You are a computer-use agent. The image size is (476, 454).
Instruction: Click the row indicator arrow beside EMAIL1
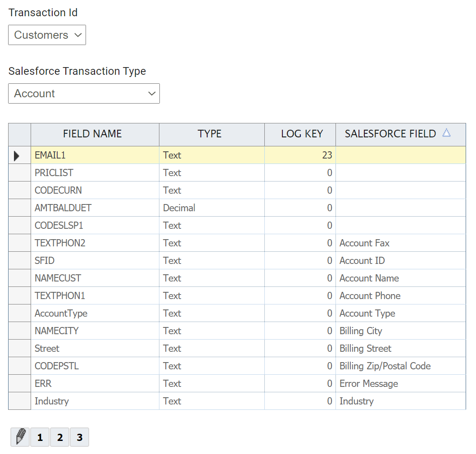tap(17, 156)
